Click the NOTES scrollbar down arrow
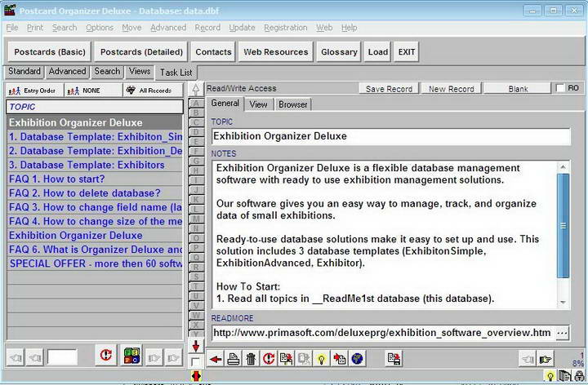Viewport: 588px width, 385px height. pyautogui.click(x=563, y=303)
